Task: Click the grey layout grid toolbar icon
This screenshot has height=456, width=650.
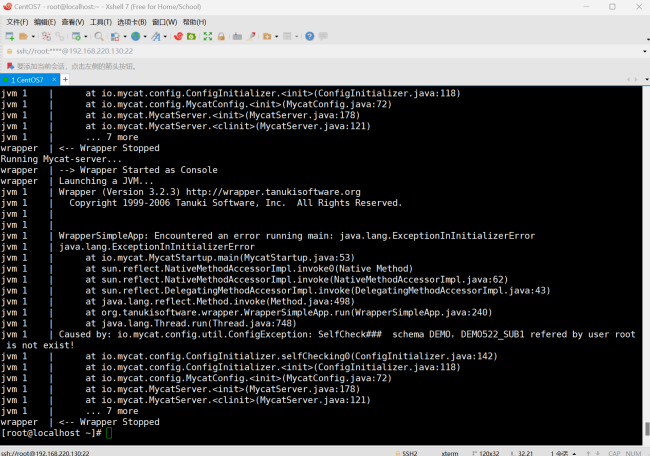Action: (x=287, y=36)
